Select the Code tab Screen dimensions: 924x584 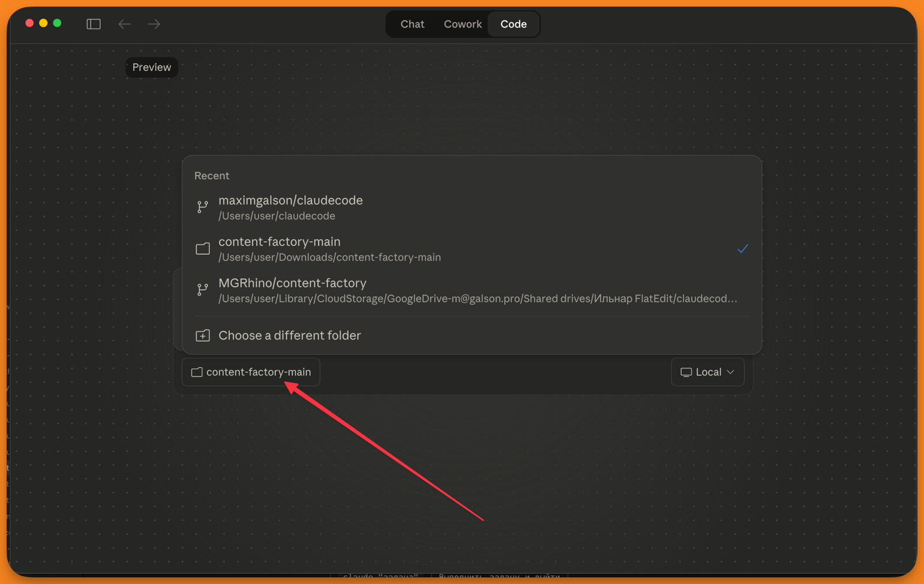click(514, 24)
